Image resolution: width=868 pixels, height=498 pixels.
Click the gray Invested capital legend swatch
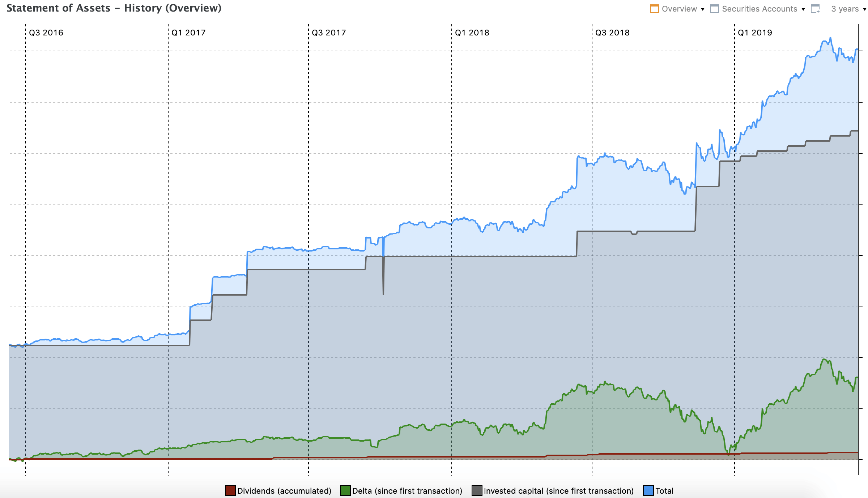(x=477, y=491)
